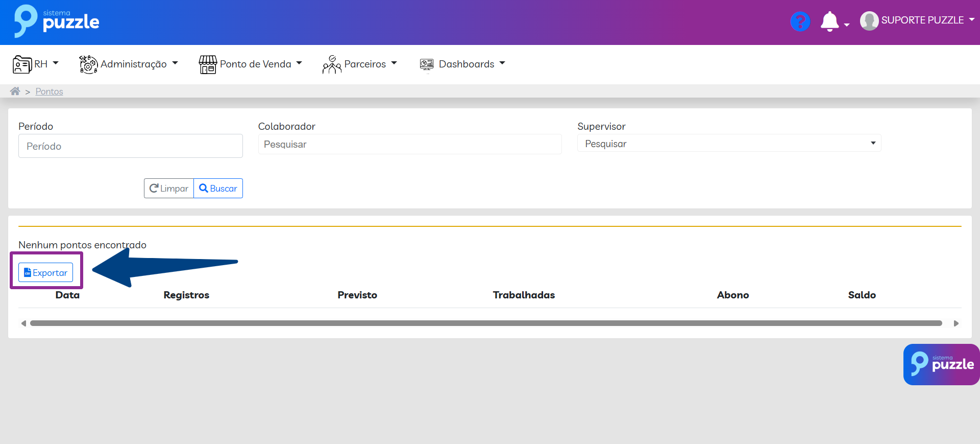The image size is (980, 444).
Task: Click the Puzzle logo in header
Action: click(x=57, y=21)
